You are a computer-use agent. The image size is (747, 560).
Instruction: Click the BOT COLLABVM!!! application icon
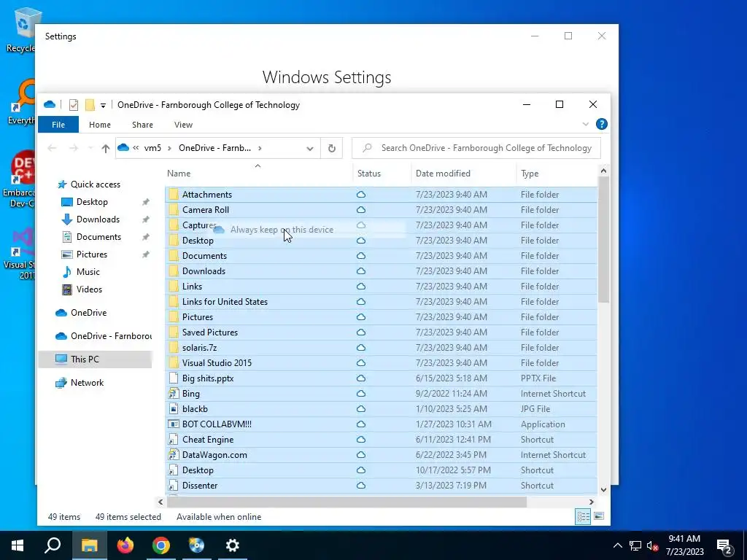(174, 424)
